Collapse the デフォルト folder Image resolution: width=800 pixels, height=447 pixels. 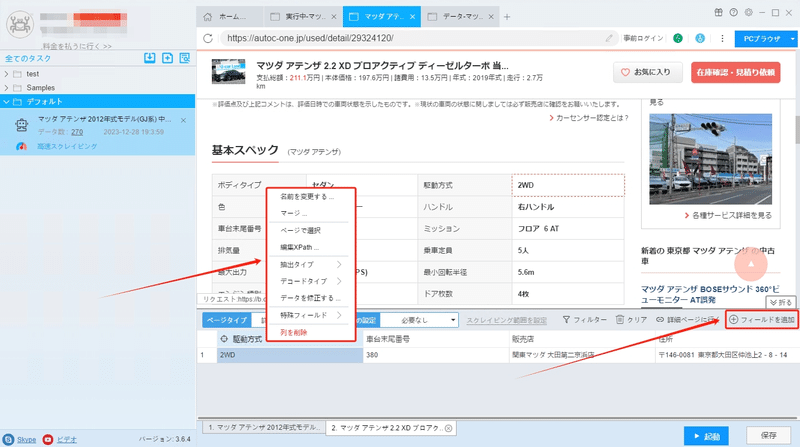pos(6,102)
